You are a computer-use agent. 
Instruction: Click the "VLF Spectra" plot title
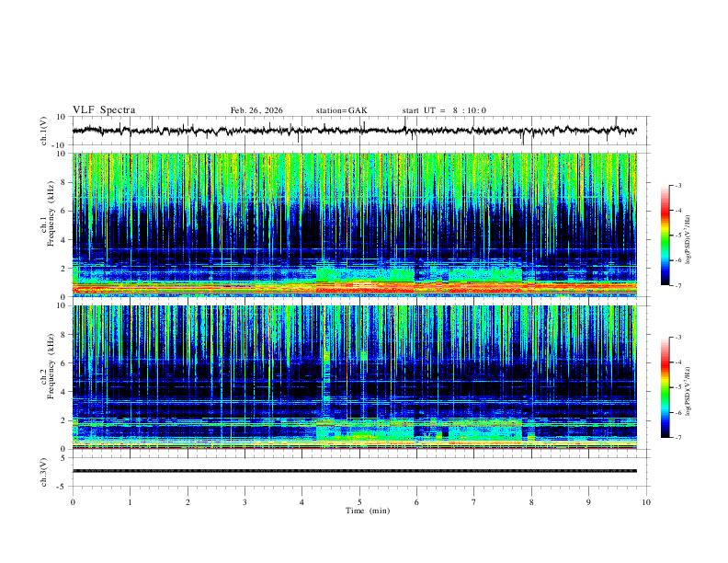(104, 110)
